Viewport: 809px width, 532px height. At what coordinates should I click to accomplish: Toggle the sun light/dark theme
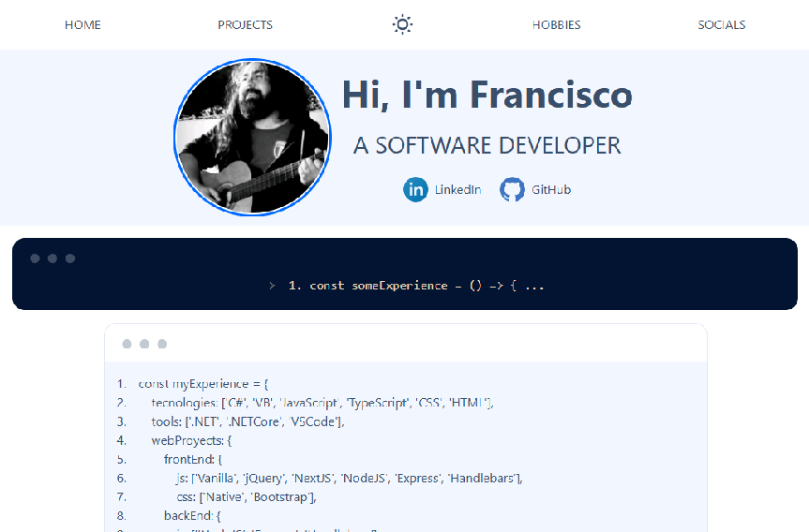coord(402,24)
